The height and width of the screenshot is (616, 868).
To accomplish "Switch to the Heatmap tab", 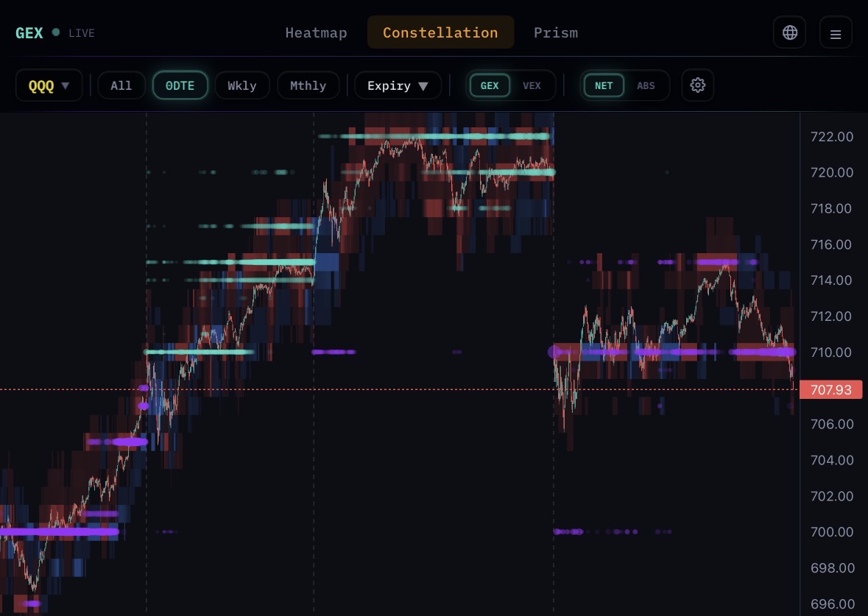I will coord(316,32).
